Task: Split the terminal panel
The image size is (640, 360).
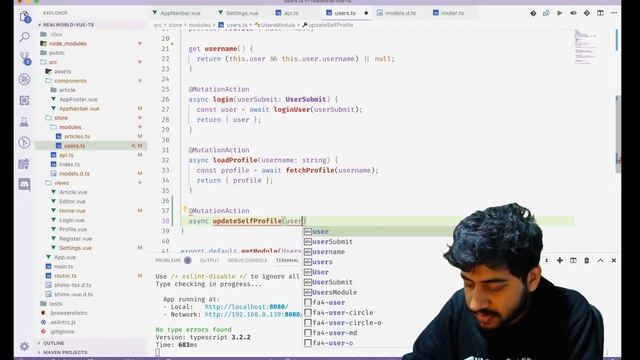Action: (x=573, y=260)
